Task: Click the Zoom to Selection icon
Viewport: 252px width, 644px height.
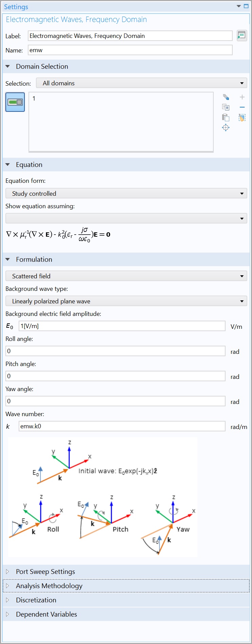Action: point(226,128)
